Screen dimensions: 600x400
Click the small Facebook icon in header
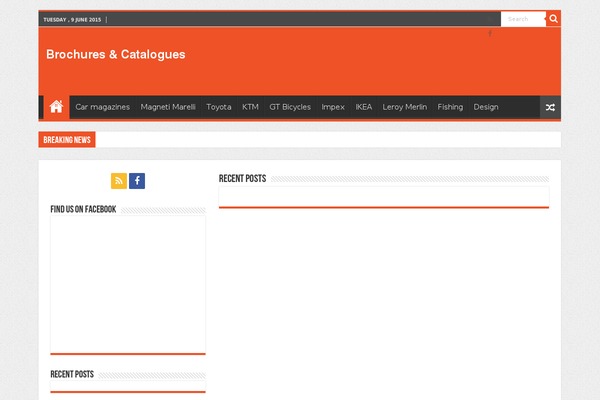[x=490, y=34]
